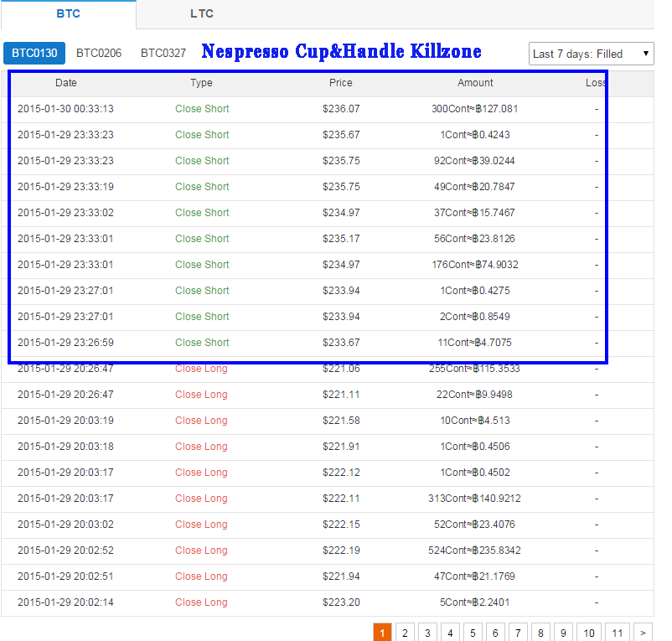Select the price $236.07
This screenshot has width=672, height=641.
pos(341,109)
